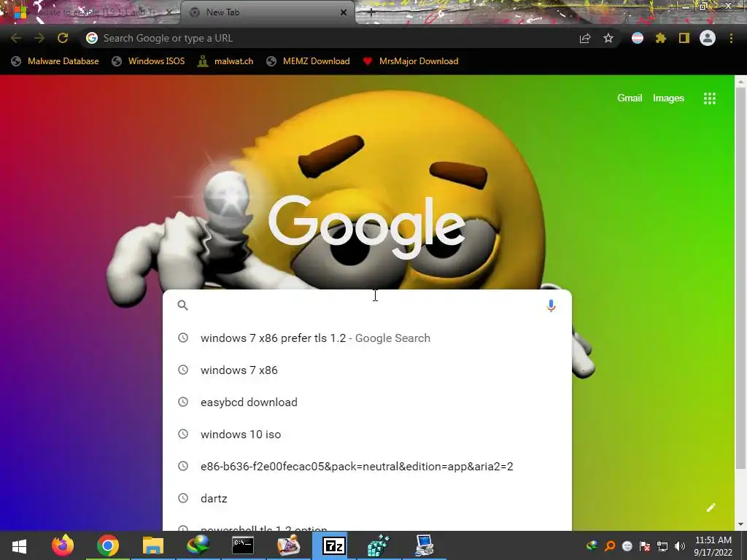Open the teal cubes taskbar app
The image size is (747, 560).
379,545
